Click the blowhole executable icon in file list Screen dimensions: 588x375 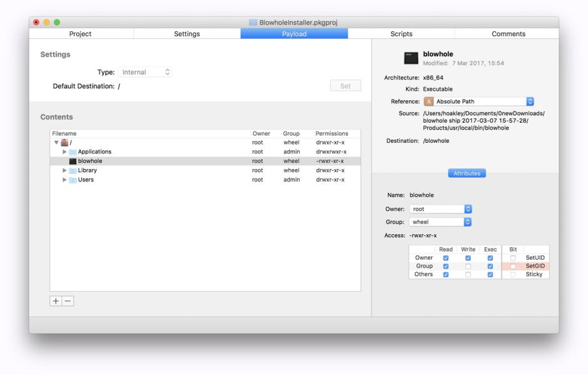point(73,161)
